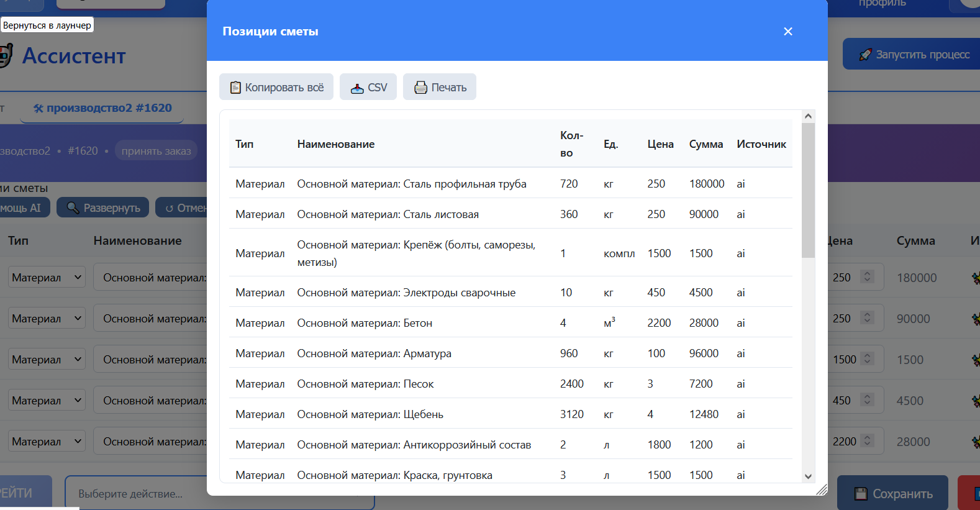Select row 'Основной материал: Арматура'

[510, 353]
